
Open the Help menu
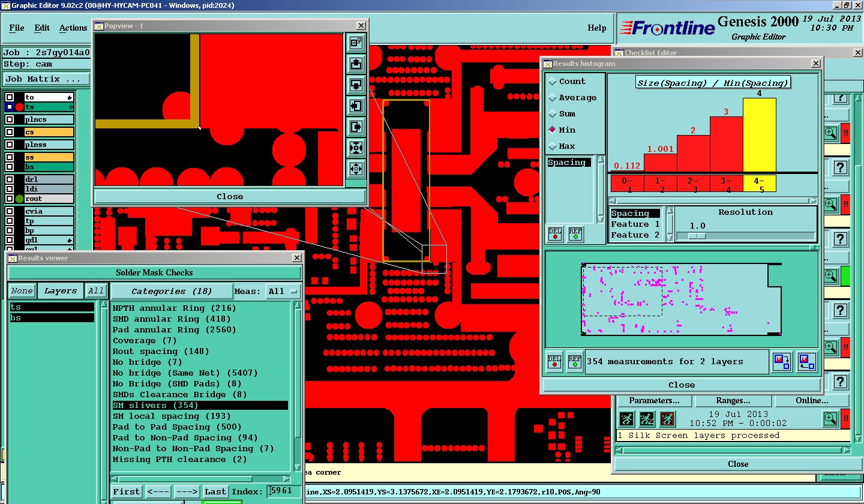click(x=596, y=28)
